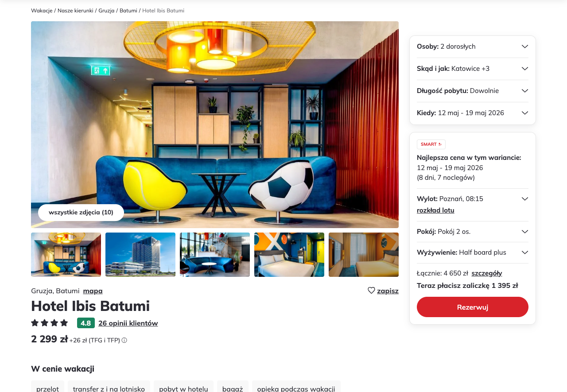Image resolution: width=567 pixels, height=392 pixels.
Task: Go to Gruzja in the breadcrumb
Action: pyautogui.click(x=106, y=11)
